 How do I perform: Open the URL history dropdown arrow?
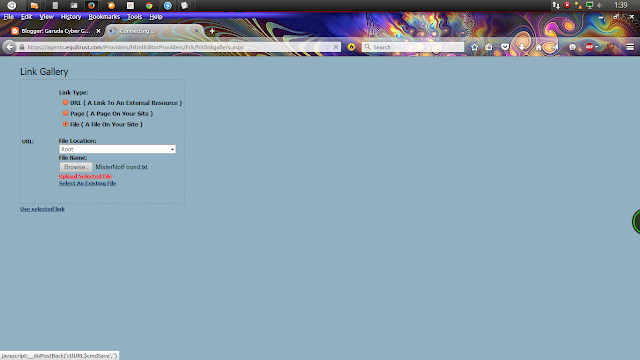click(x=327, y=47)
